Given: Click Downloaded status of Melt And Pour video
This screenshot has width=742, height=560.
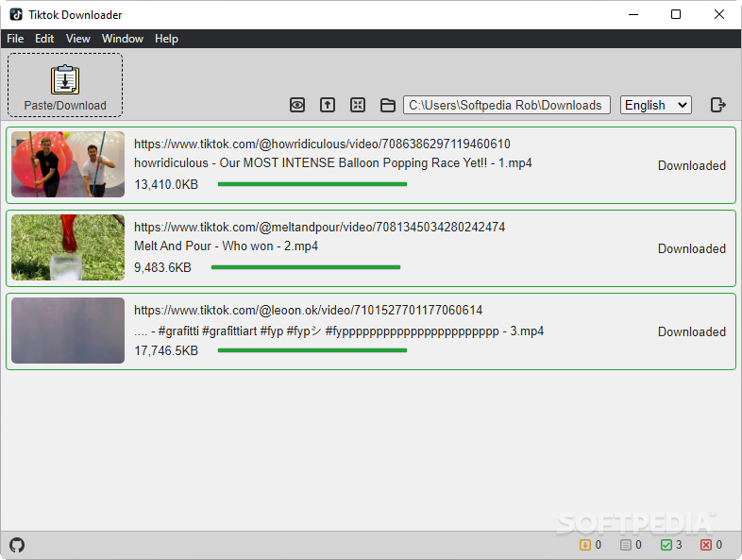Looking at the screenshot, I should point(692,249).
